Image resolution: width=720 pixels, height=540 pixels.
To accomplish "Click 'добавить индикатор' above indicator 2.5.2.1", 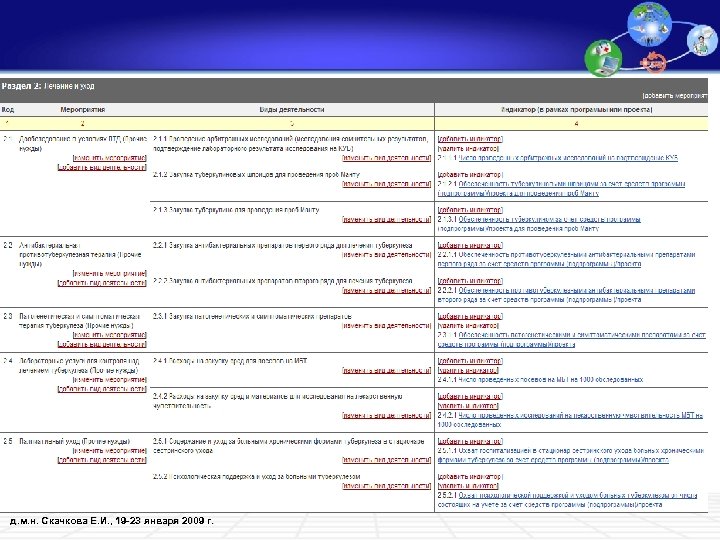I will coord(470,477).
